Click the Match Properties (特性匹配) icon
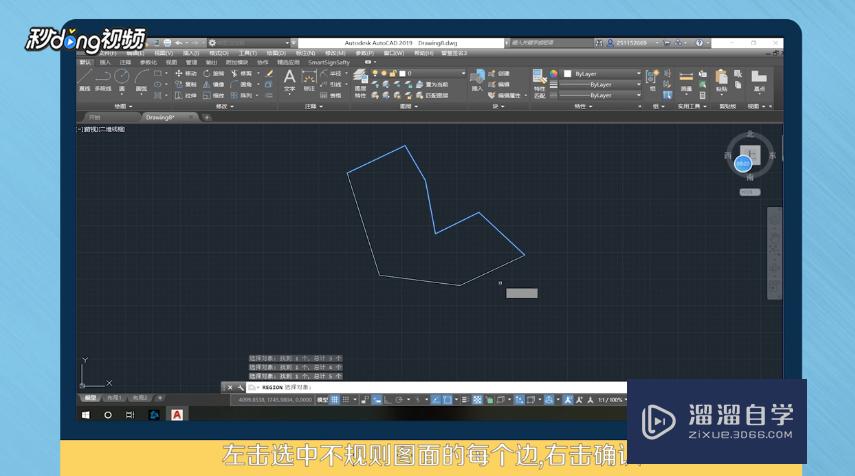The height and width of the screenshot is (476, 855). [x=539, y=83]
